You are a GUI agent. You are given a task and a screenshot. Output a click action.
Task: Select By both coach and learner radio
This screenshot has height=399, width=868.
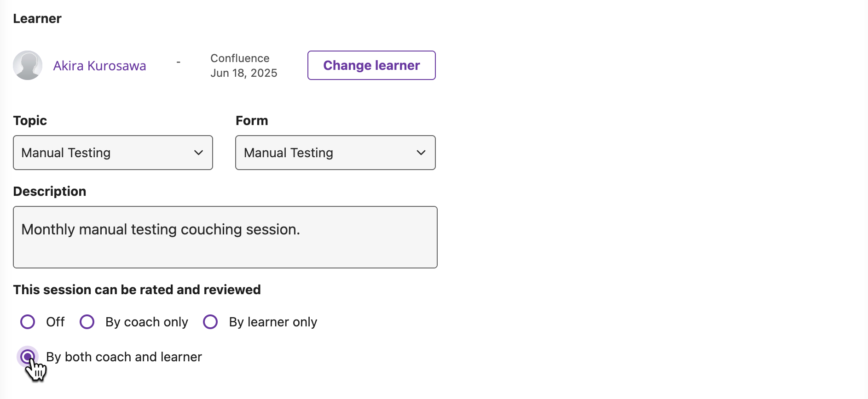(x=28, y=357)
